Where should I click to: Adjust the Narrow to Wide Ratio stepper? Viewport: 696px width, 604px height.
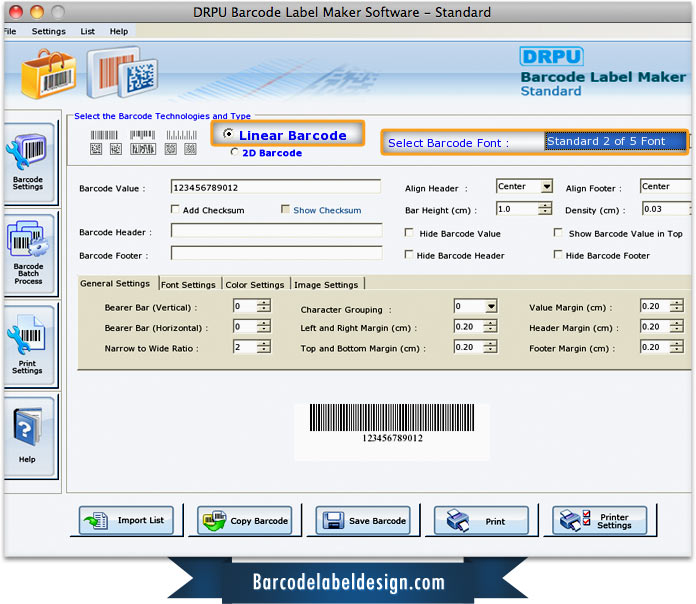point(264,347)
